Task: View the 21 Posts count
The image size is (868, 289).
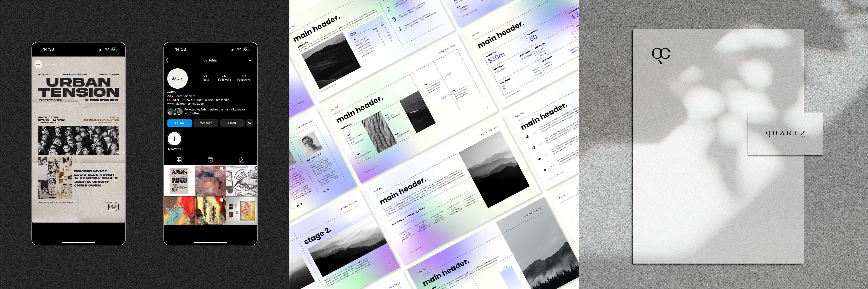Action: (205, 78)
